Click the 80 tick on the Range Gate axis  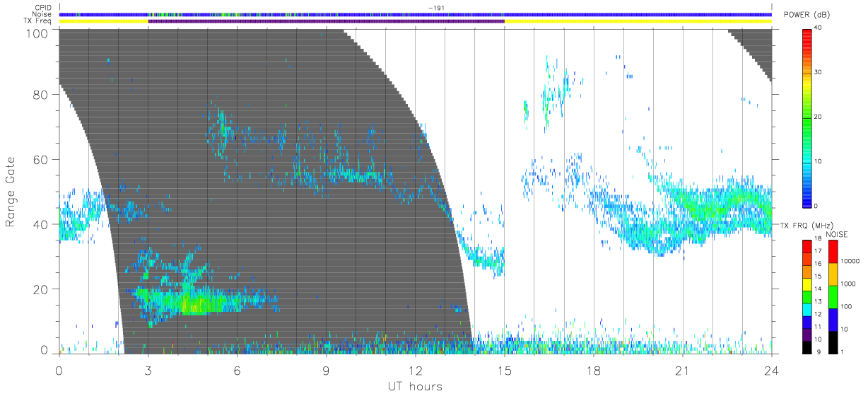41,94
